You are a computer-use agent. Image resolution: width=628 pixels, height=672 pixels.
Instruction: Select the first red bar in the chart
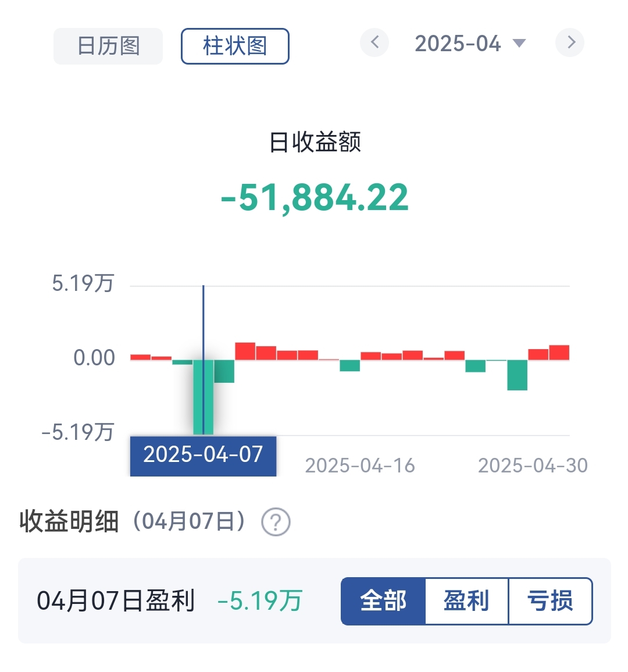pyautogui.click(x=140, y=357)
